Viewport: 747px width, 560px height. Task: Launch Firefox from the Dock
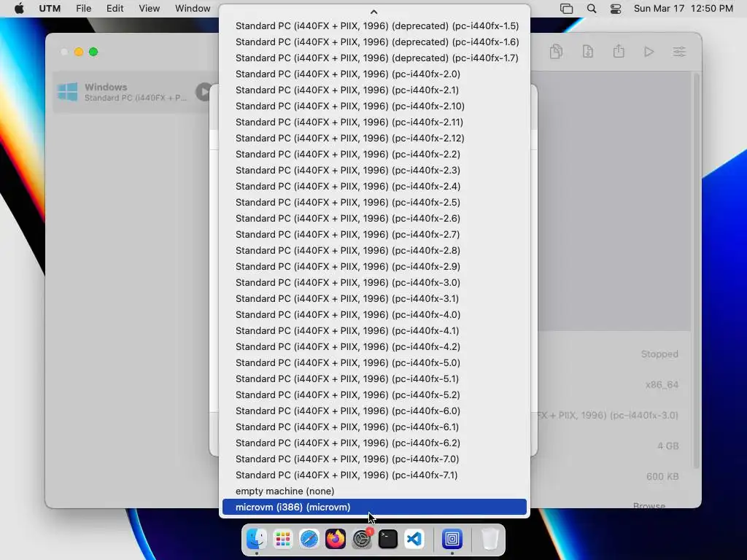[336, 539]
